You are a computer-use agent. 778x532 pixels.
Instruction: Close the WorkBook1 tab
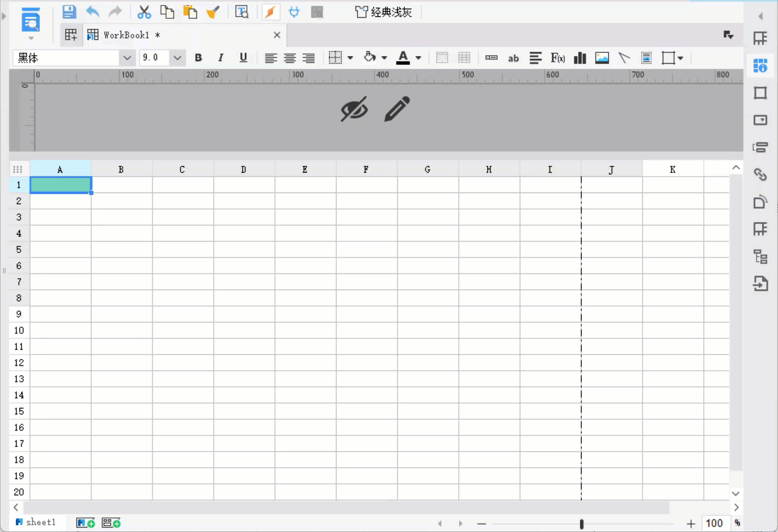pyautogui.click(x=277, y=35)
